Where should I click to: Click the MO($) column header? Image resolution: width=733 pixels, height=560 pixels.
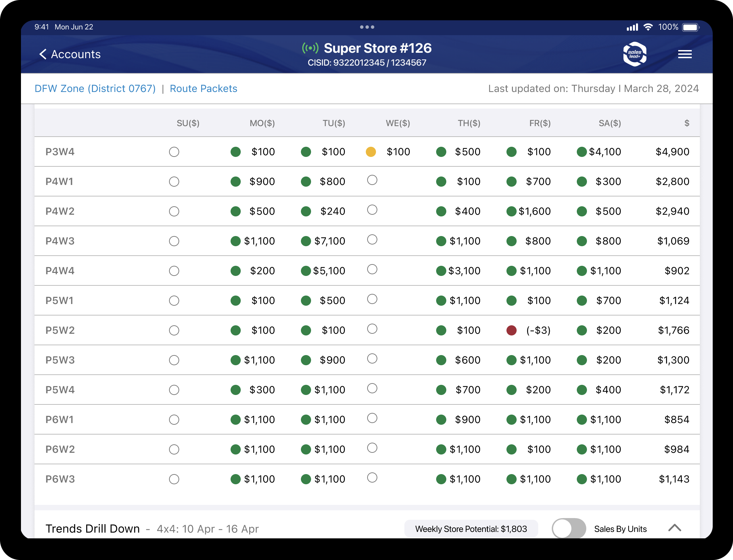(x=262, y=123)
